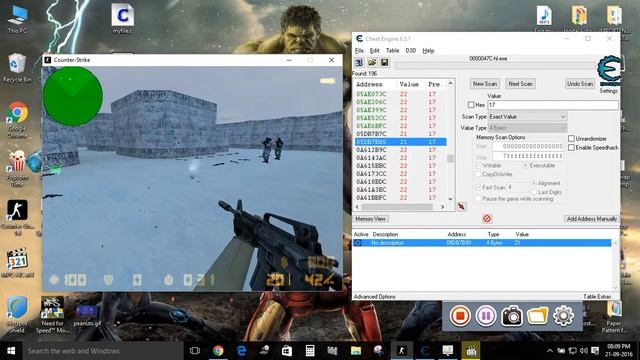Screen dimensions: 640x360
Task: Click the red arrow add-to-address-list icon
Action: point(461,207)
